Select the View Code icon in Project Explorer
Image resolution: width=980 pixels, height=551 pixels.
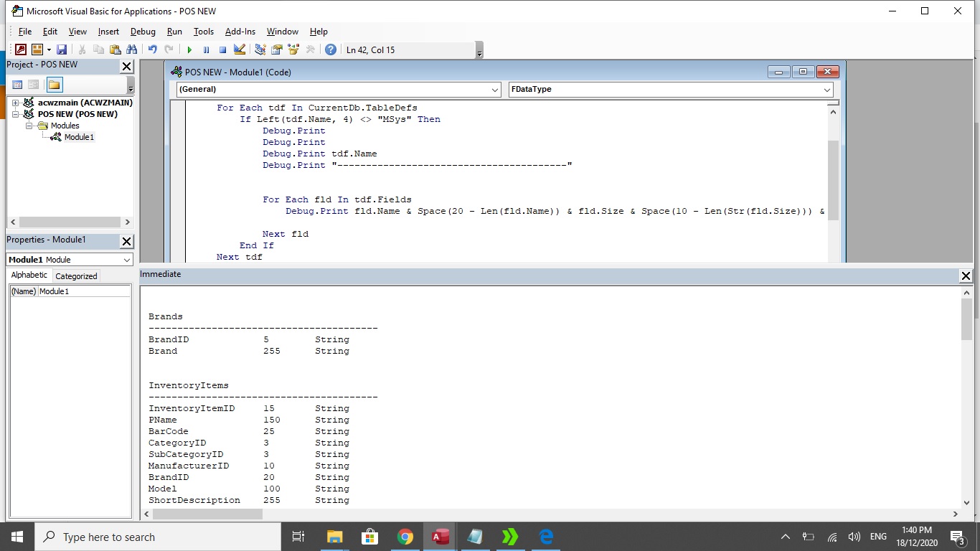point(17,84)
